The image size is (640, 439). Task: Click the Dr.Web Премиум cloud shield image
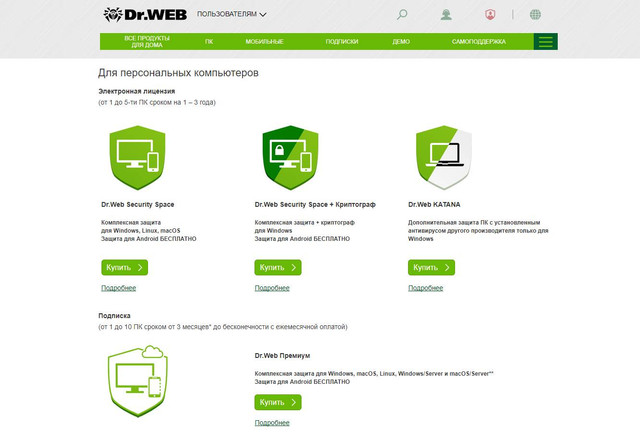(x=138, y=381)
